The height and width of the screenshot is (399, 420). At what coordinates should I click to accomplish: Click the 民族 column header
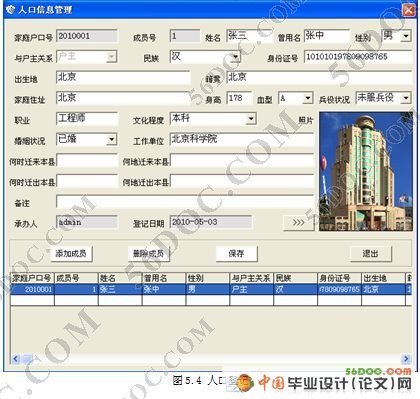pos(296,278)
